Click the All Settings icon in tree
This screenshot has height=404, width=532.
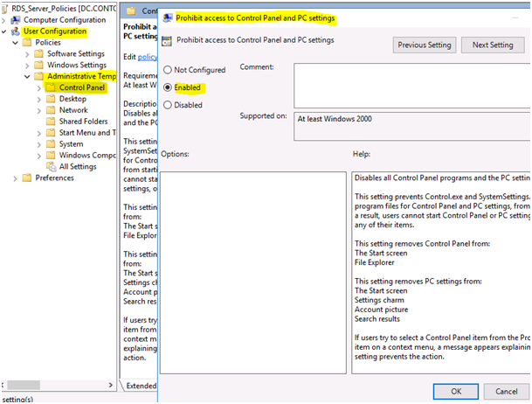[51, 166]
